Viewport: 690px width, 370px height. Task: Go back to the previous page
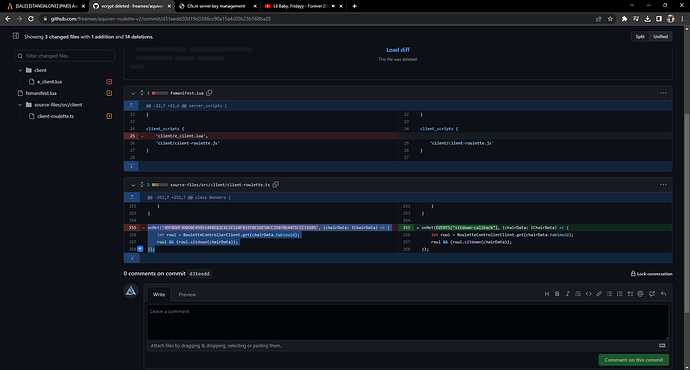(7, 18)
